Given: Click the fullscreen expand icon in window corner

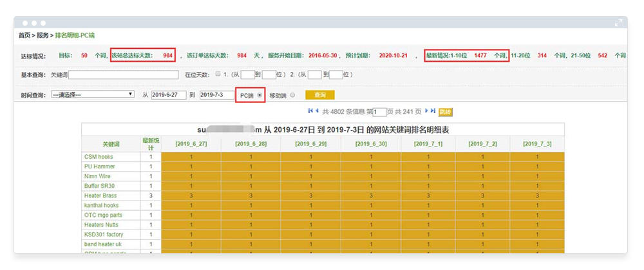Looking at the screenshot, I should pos(619,22).
